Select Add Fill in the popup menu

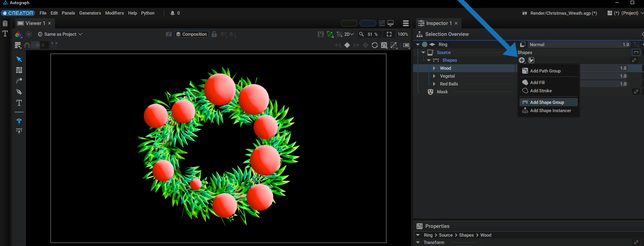549,82
